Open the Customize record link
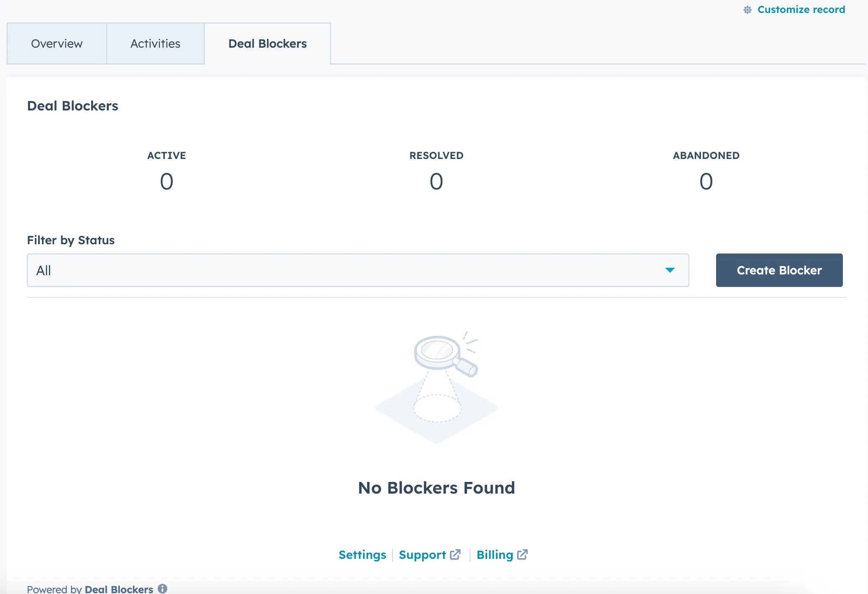The image size is (868, 594). 801,10
